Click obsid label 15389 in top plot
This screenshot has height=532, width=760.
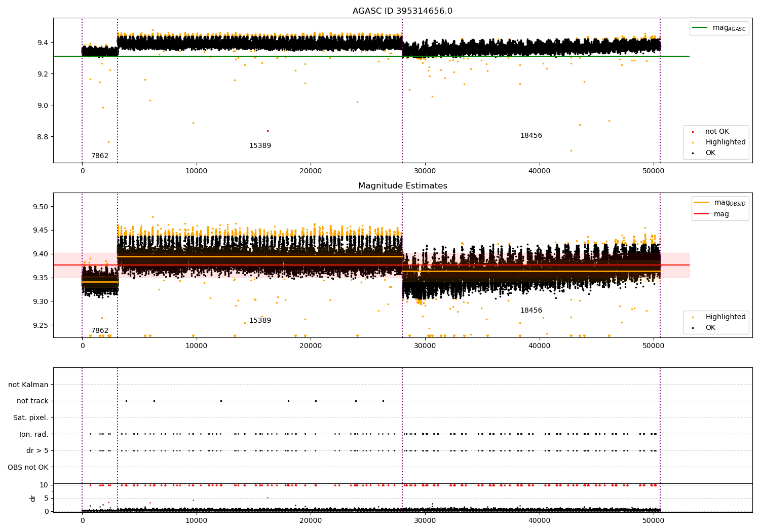[x=260, y=146]
